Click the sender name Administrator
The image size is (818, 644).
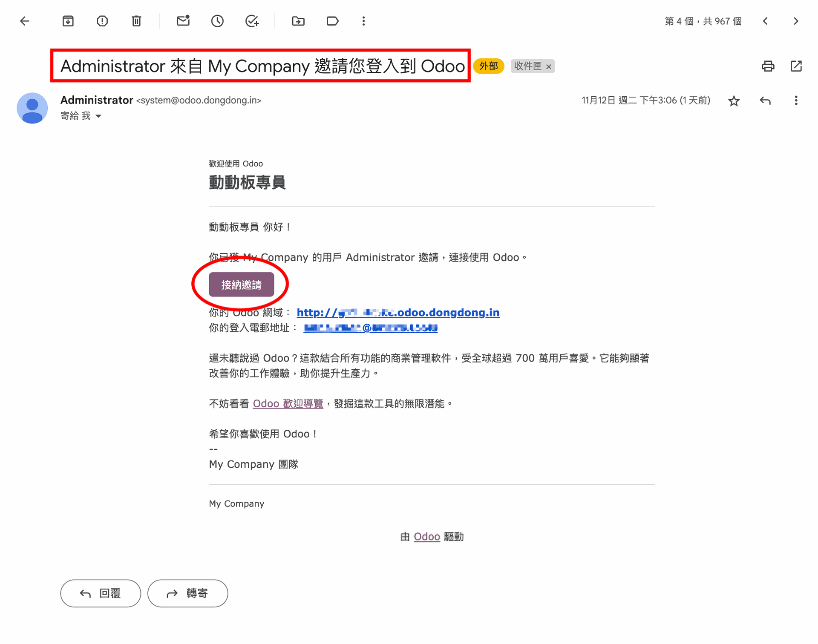(x=97, y=100)
